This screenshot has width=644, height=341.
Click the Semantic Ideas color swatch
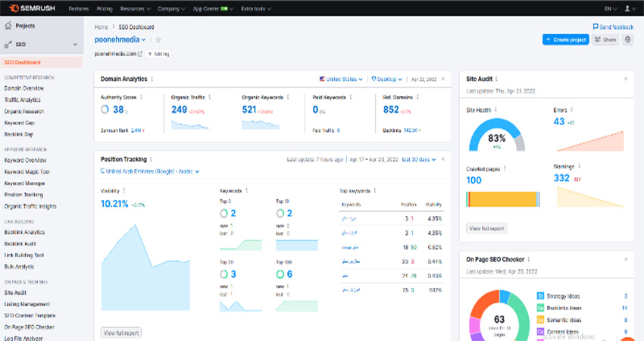point(540,320)
